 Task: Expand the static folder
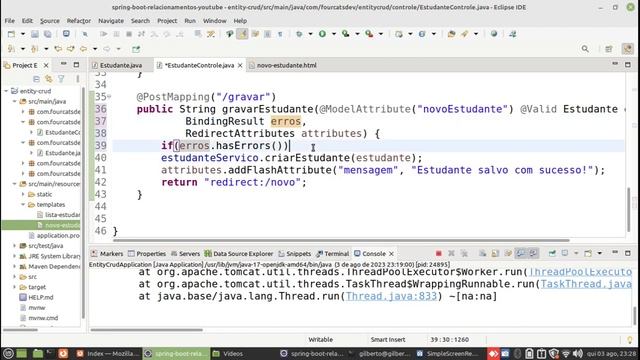click(x=23, y=194)
